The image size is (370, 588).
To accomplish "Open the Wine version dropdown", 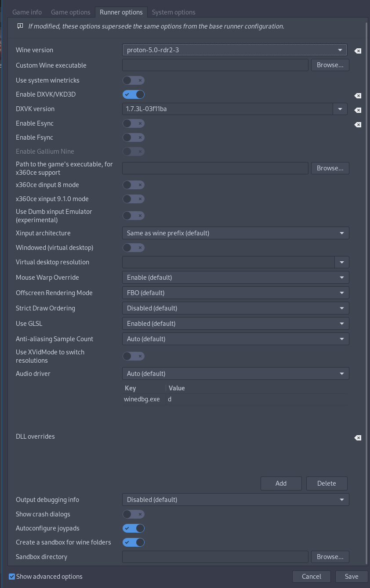I will click(235, 50).
